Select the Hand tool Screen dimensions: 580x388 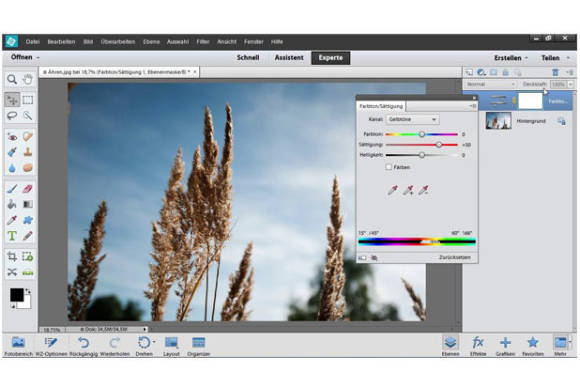point(28,79)
